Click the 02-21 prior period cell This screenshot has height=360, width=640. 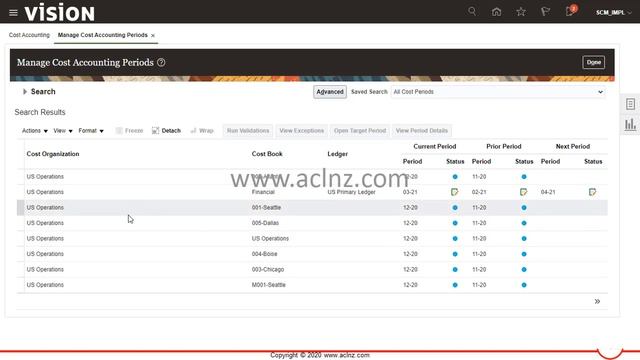click(479, 192)
